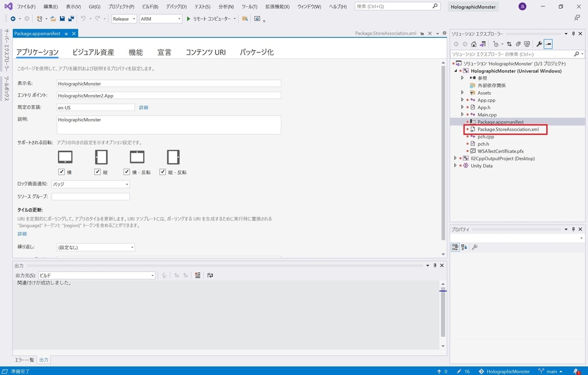The image size is (588, 375).
Task: Click the 16 pending changes pencil in status bar
Action: (463, 372)
